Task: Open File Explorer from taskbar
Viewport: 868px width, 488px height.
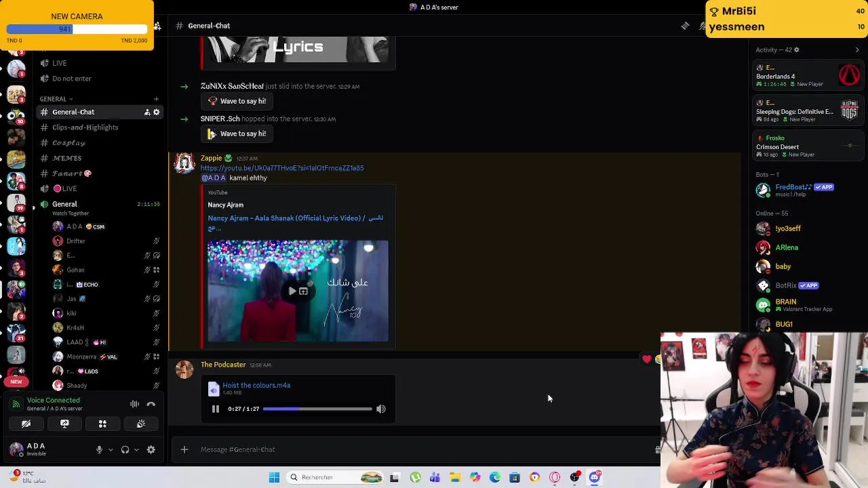Action: [455, 477]
